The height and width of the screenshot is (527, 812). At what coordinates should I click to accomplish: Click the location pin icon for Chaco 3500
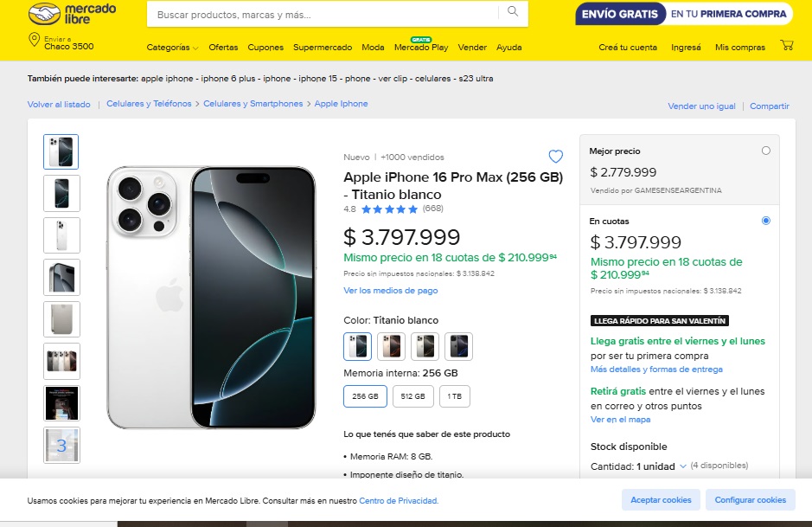pos(34,40)
